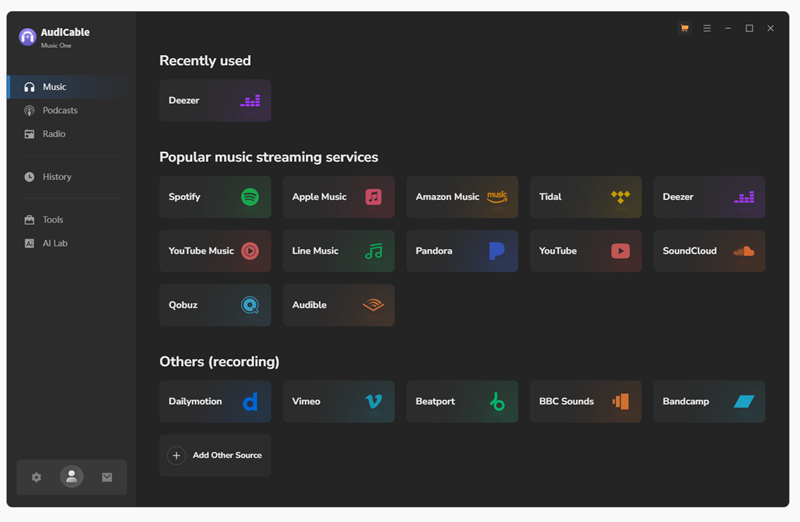Click the Line Music label
The height and width of the screenshot is (522, 800).
[315, 251]
